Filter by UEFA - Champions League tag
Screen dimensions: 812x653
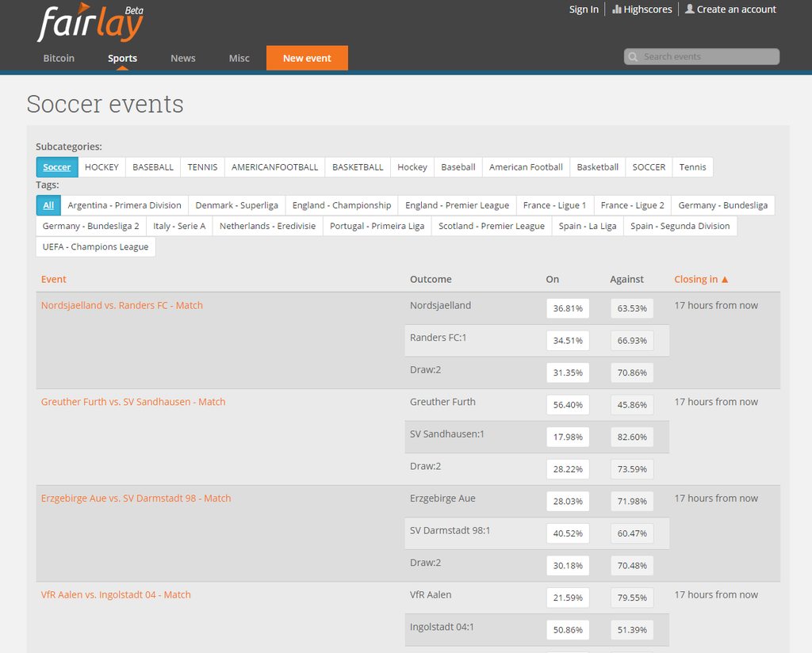95,246
